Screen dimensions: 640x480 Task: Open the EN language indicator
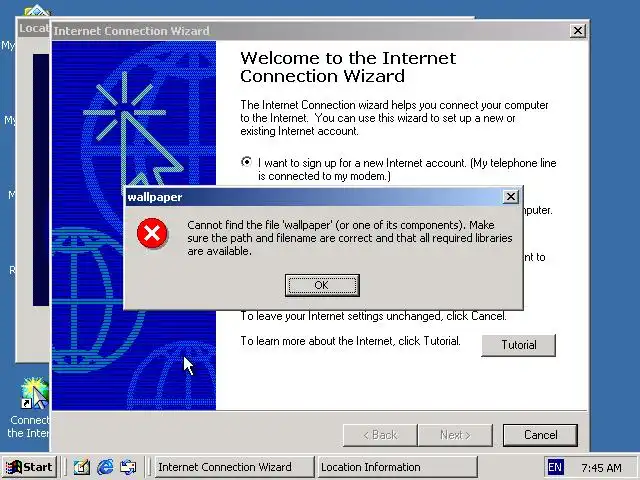(x=555, y=467)
